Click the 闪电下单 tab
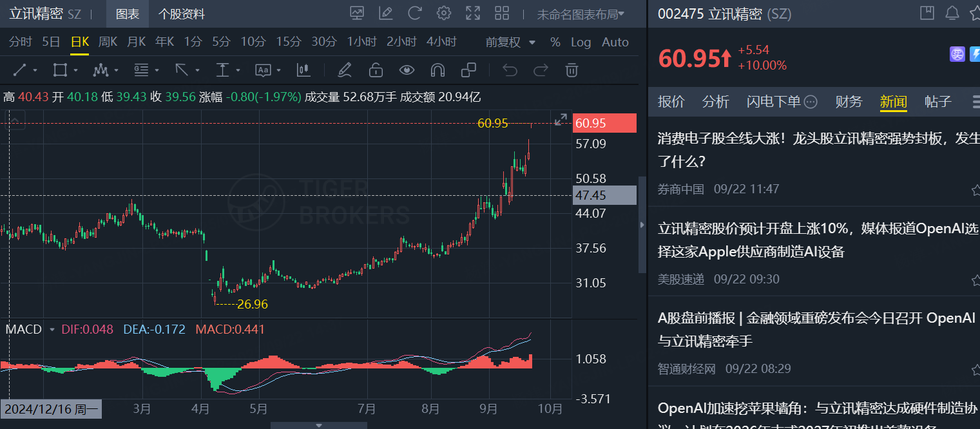Viewport: 980px width, 429px height. click(x=774, y=102)
